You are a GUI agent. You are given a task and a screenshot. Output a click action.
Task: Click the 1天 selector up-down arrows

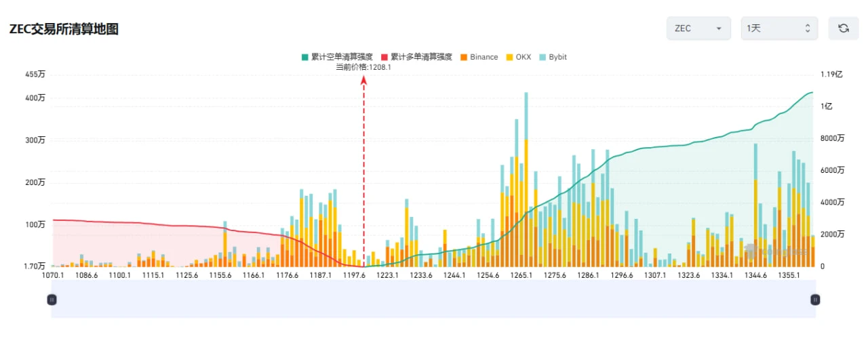(807, 28)
